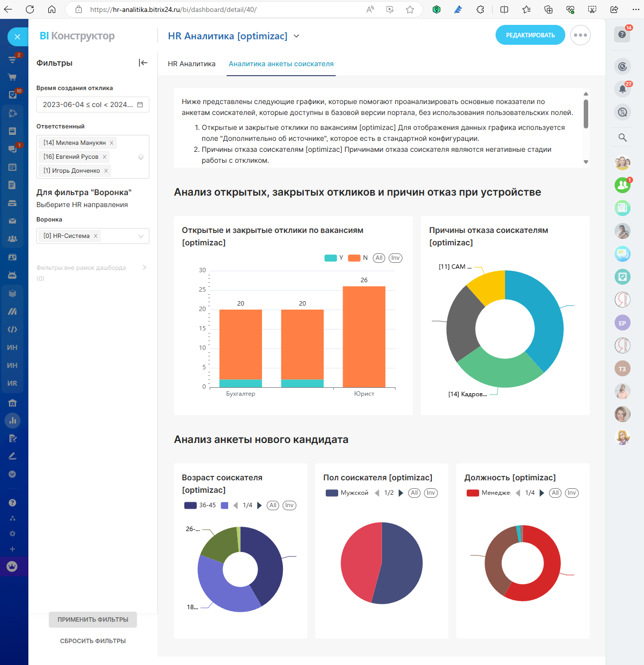Close the left menu with X icon
Screen dimensions: 644x665
[17, 37]
